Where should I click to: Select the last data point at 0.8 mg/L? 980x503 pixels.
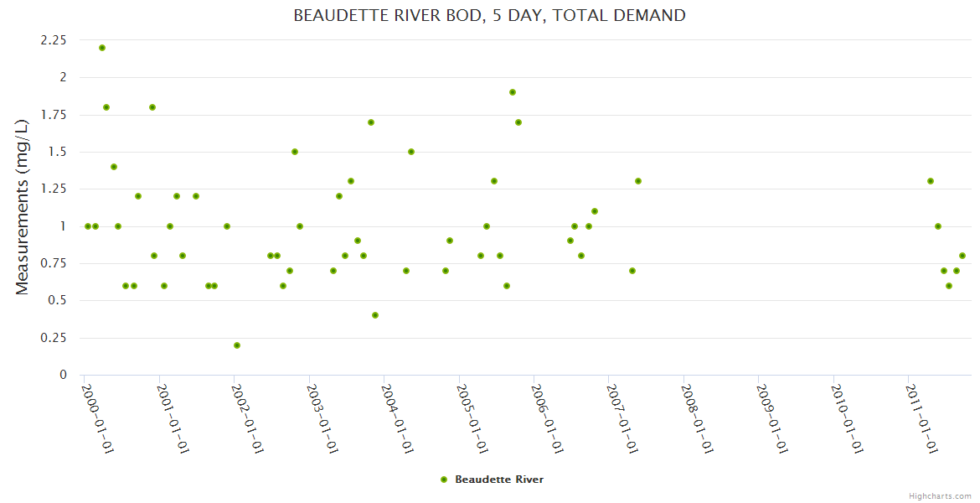pos(962,256)
